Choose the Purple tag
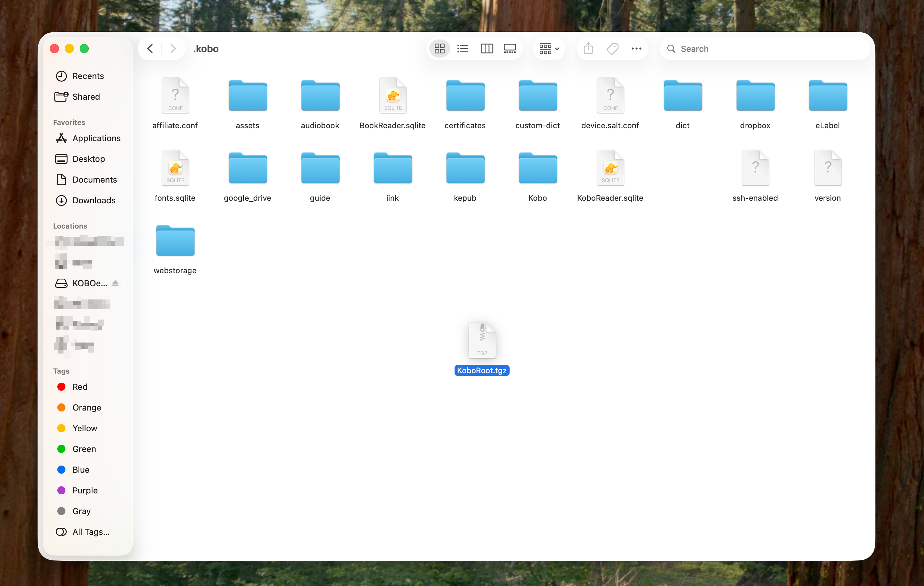The image size is (924, 586). 85,490
